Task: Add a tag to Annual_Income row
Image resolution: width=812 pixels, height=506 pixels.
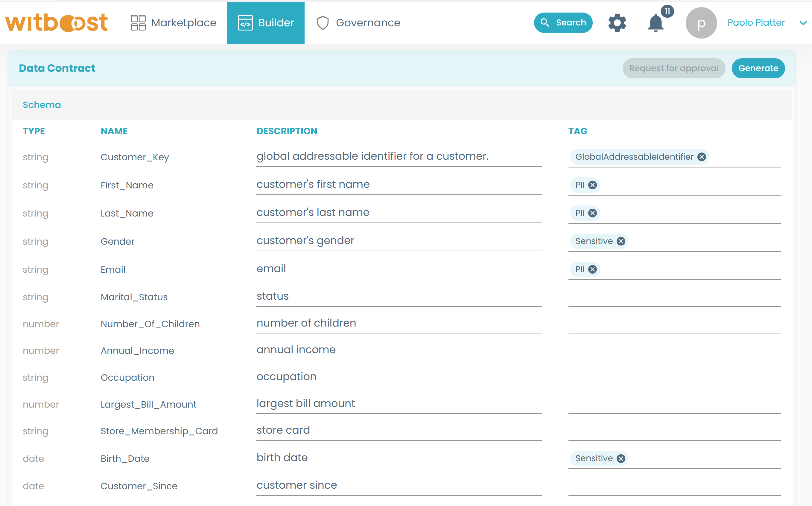Action: (x=675, y=351)
